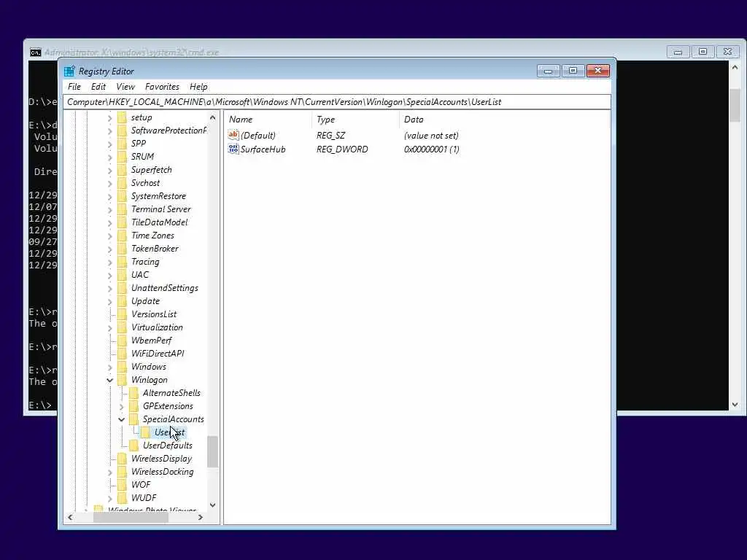Click the cmd window scroll down arrow
Image resolution: width=747 pixels, height=560 pixels.
tap(735, 404)
